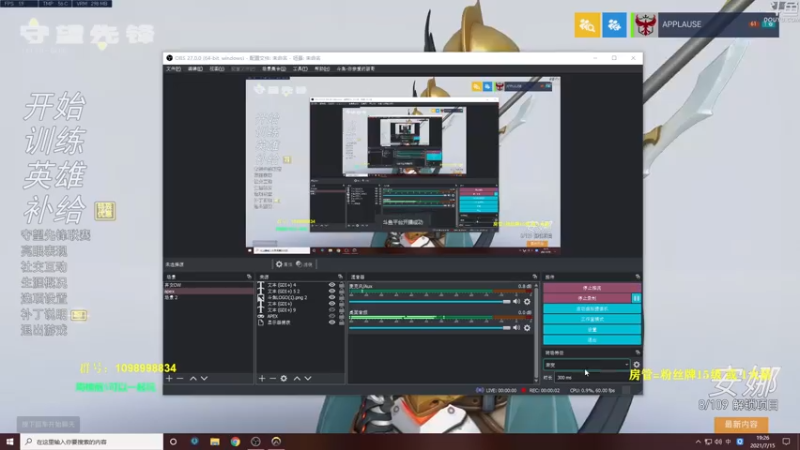Lock the 文本 (GDI+) 4 source
The height and width of the screenshot is (450, 800).
coord(341,285)
